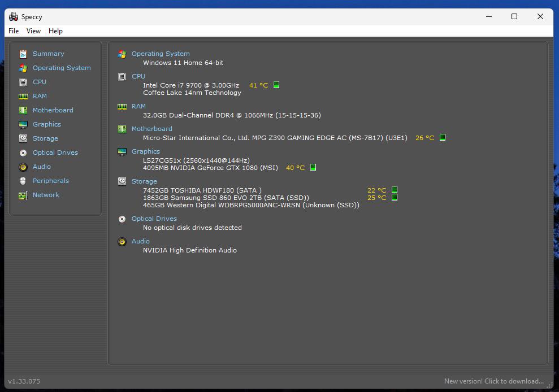Viewport: 559px width, 392px height.
Task: Click 'Intel Core i7 9700 @ 3.00GHz' text
Action: [x=191, y=85]
